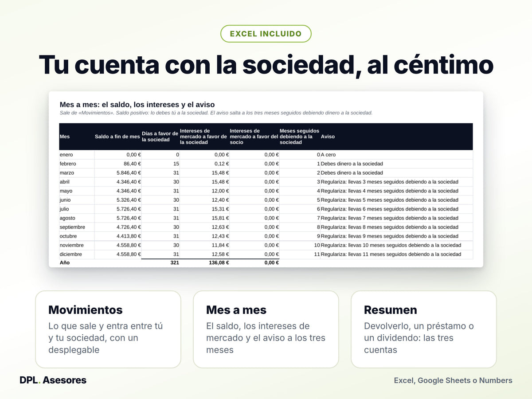The height and width of the screenshot is (399, 532).
Task: Select the table title 'Mes a mes: el saldo, los intereses y el aviso'
Action: point(137,105)
